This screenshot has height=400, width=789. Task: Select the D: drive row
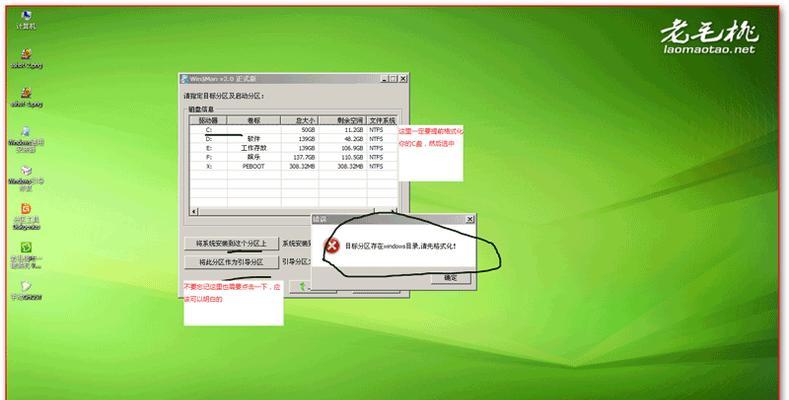click(x=293, y=139)
